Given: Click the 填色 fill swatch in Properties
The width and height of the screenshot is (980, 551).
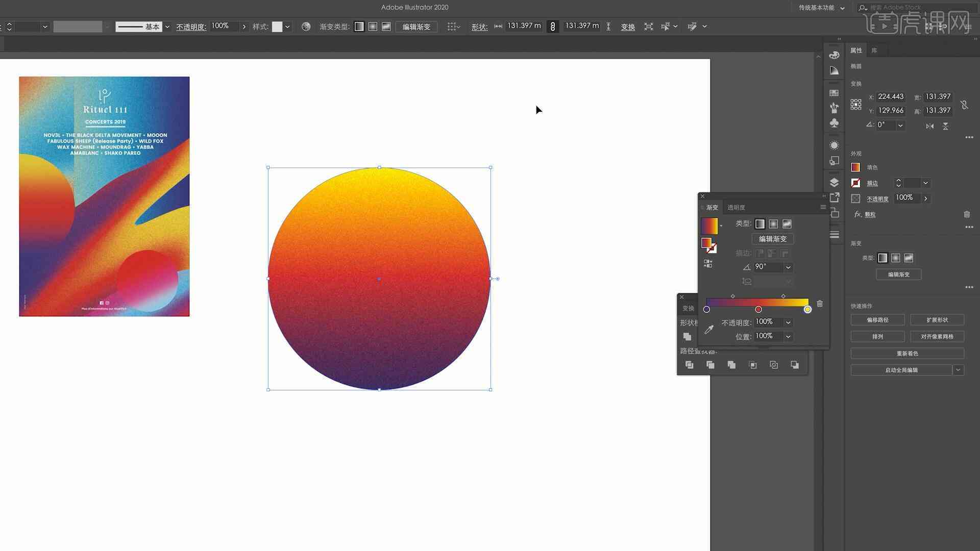Looking at the screenshot, I should [x=855, y=167].
